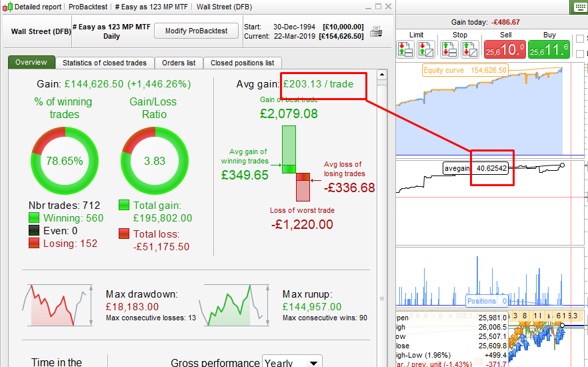Click the worst trade loss -£1,220.00

click(302, 224)
